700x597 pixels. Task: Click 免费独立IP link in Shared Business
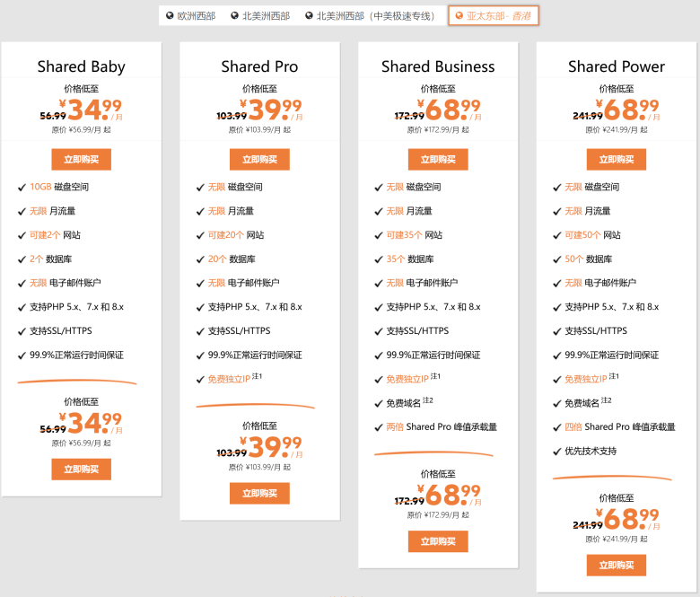pyautogui.click(x=407, y=379)
